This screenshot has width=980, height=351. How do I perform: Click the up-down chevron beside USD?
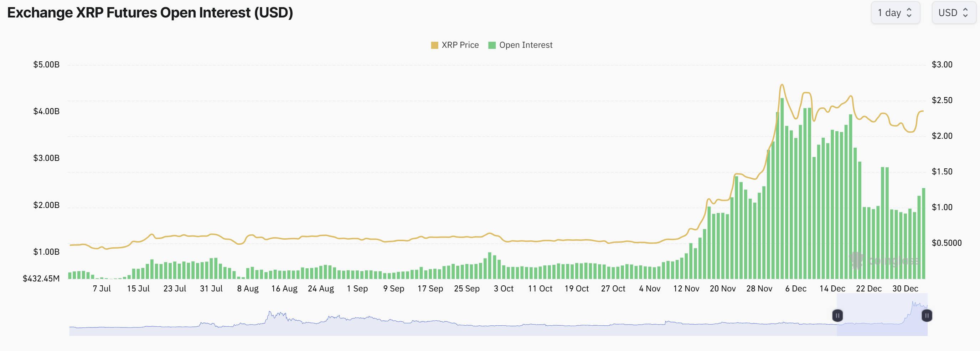tap(965, 13)
